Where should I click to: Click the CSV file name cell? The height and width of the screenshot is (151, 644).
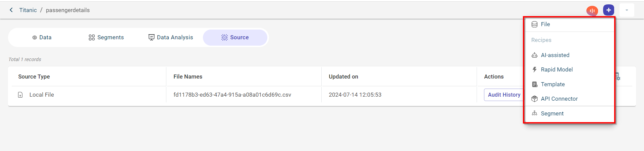pyautogui.click(x=232, y=95)
